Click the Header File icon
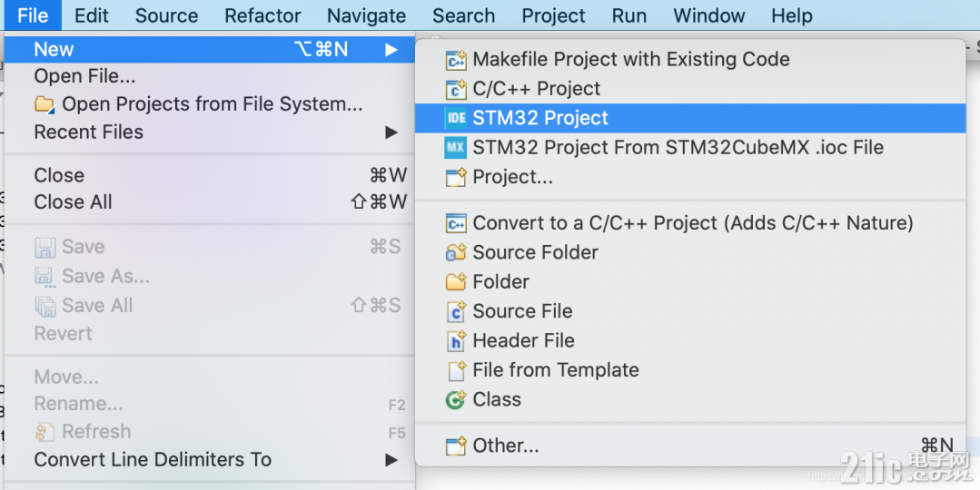The image size is (980, 490). point(456,340)
